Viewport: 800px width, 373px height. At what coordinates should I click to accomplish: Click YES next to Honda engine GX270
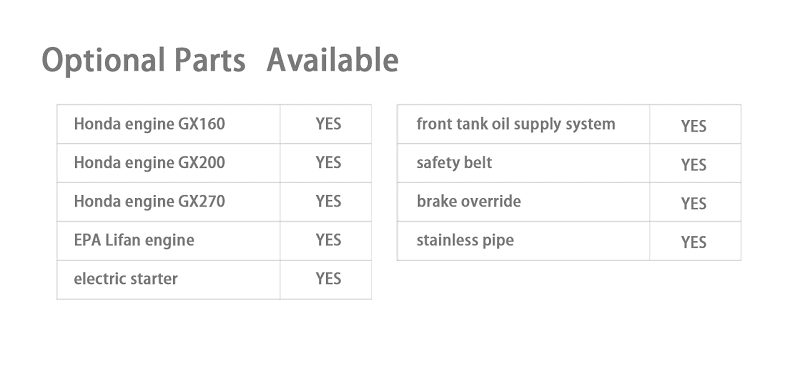pos(328,202)
